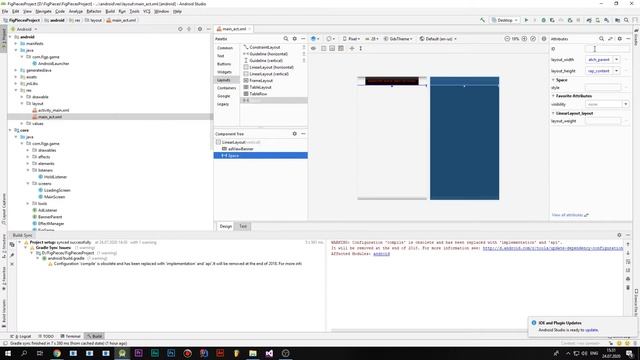Open the Build menu

pos(110,11)
